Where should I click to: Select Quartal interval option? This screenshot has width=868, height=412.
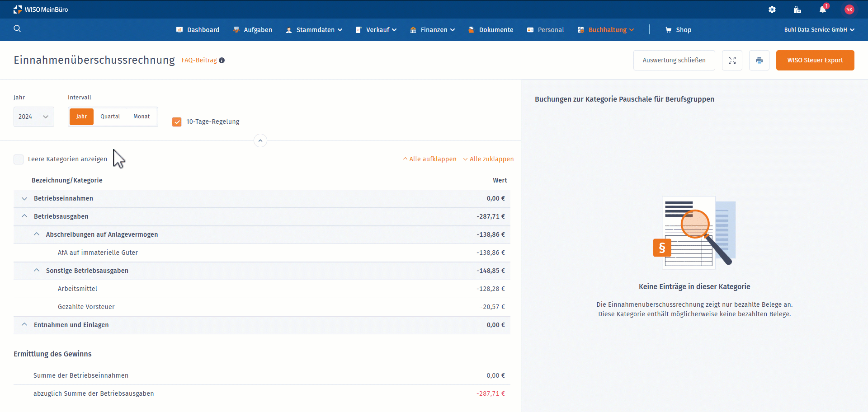[x=110, y=117]
